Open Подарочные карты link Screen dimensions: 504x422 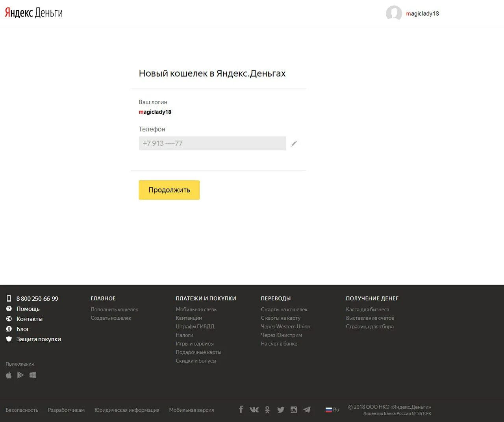pos(198,352)
